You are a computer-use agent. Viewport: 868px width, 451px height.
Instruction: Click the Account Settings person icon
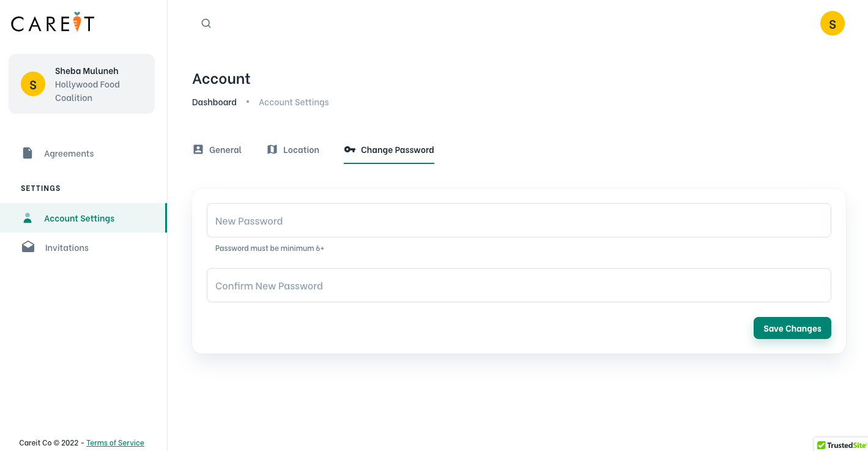(x=28, y=218)
